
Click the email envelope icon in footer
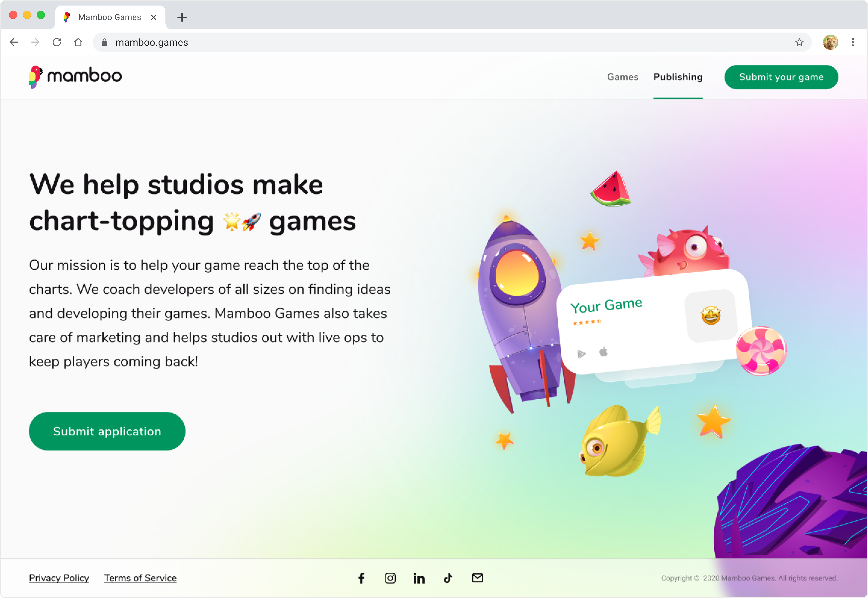tap(477, 578)
